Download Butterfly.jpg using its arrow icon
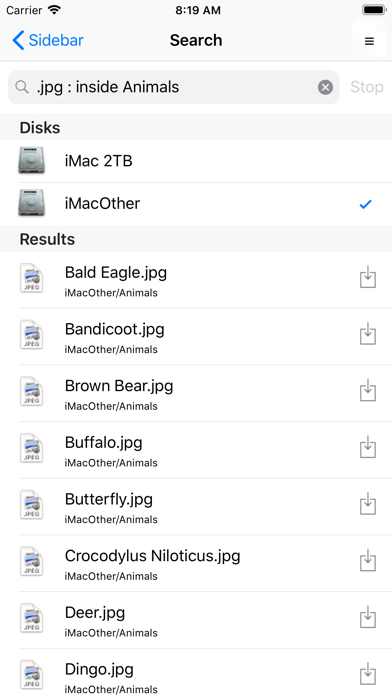The image size is (392, 696). point(368,504)
